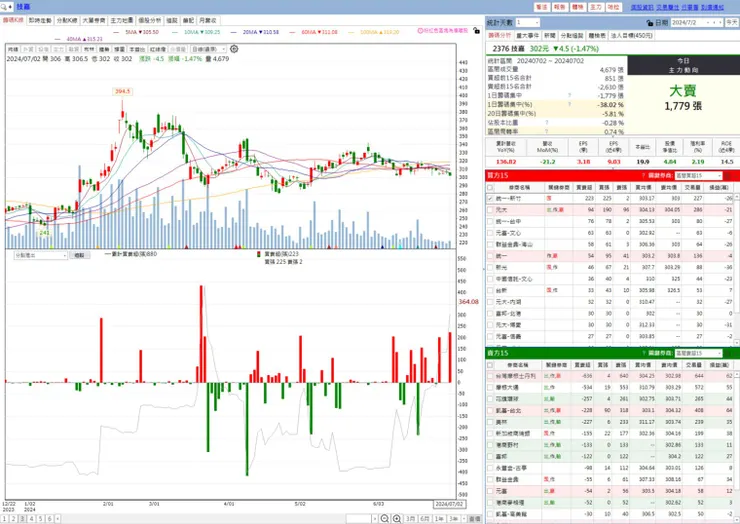Click the next-day arrow in the date field
The width and height of the screenshot is (740, 524).
pyautogui.click(x=720, y=23)
